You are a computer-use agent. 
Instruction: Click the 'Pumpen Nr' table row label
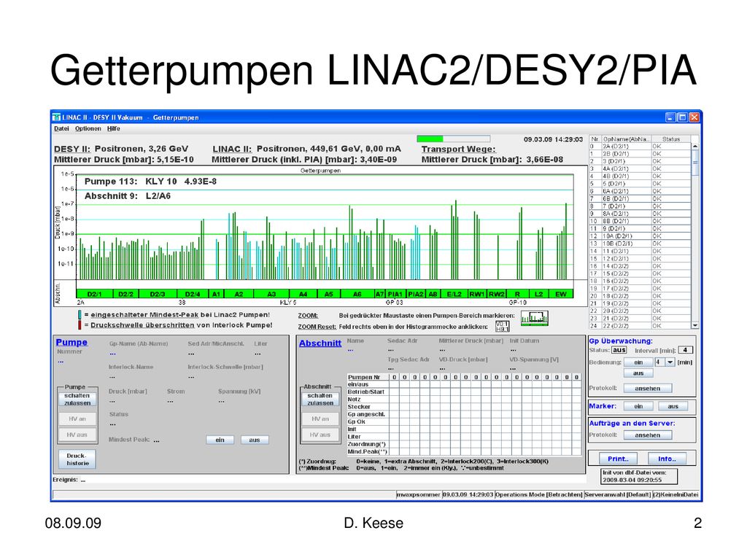pos(363,377)
